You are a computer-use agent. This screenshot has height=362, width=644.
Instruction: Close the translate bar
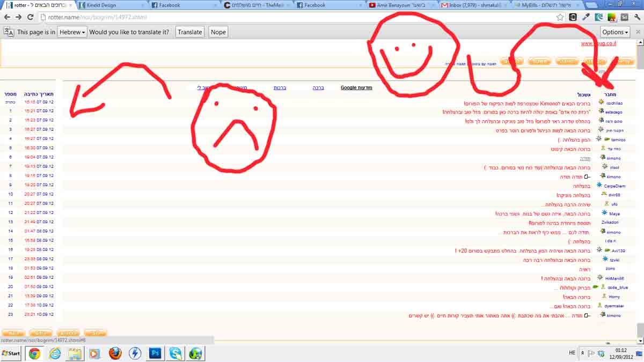(638, 32)
